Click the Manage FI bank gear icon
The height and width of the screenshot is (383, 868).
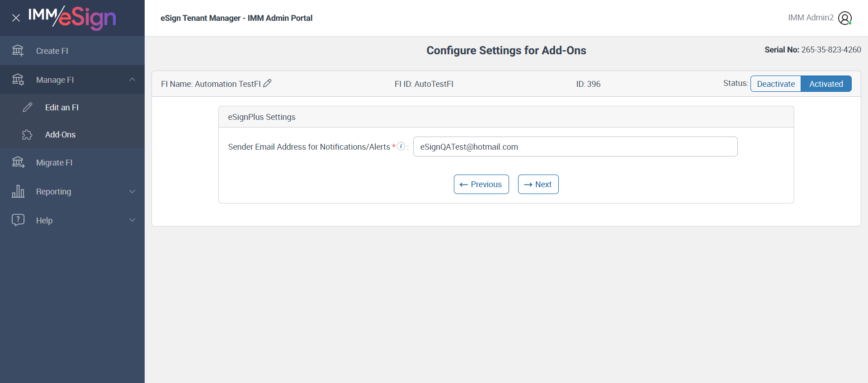(x=18, y=80)
